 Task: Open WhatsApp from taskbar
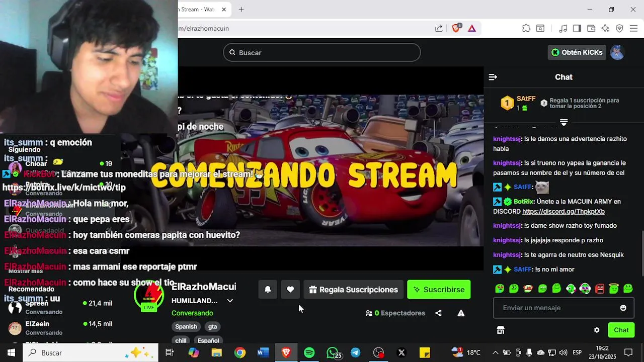click(333, 353)
